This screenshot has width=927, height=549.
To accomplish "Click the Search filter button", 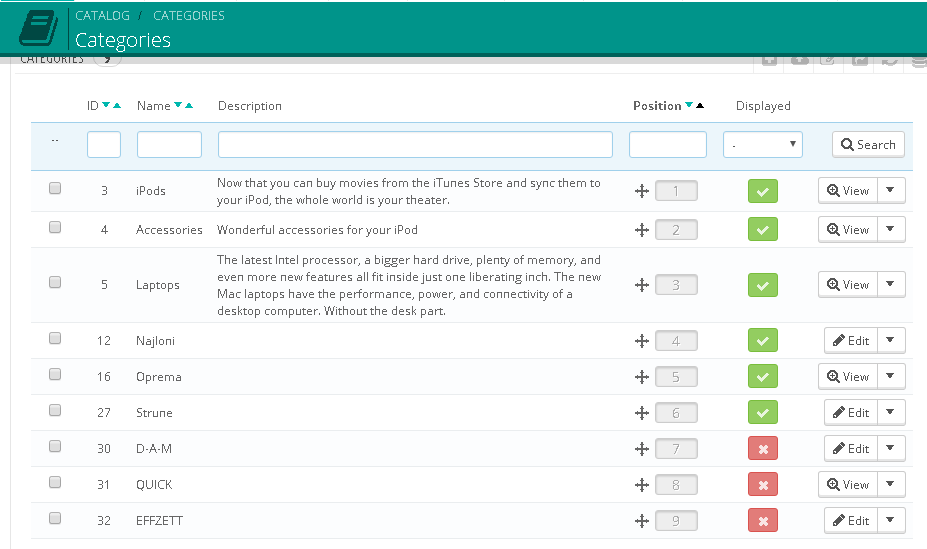I will [868, 145].
